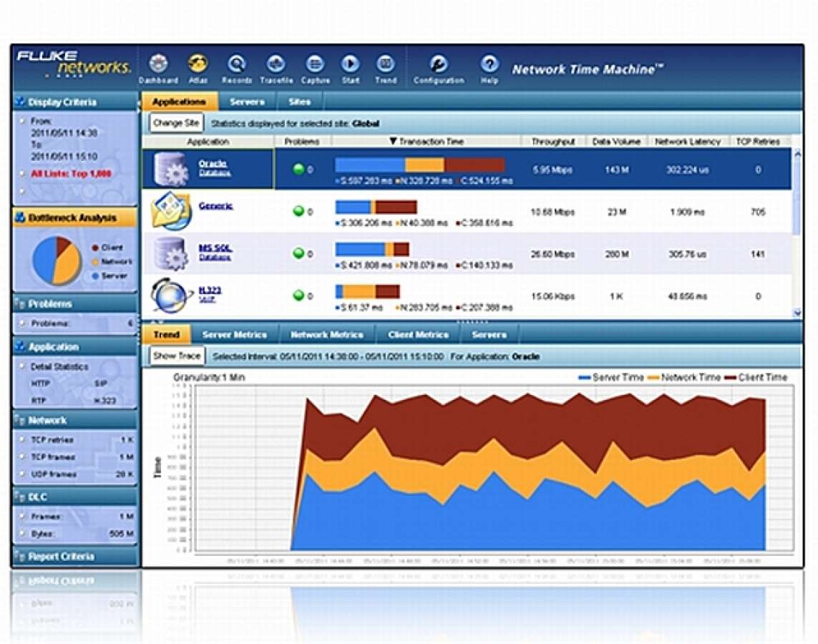Screen dimensions: 818x644
Task: Click the Detail Statistics item
Action: point(59,366)
